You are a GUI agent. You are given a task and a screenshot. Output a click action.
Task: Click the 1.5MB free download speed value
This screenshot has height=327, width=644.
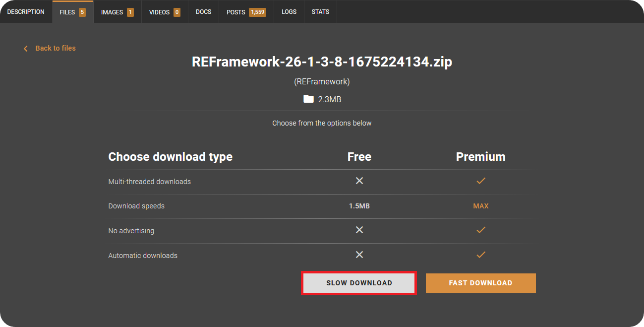(x=359, y=206)
